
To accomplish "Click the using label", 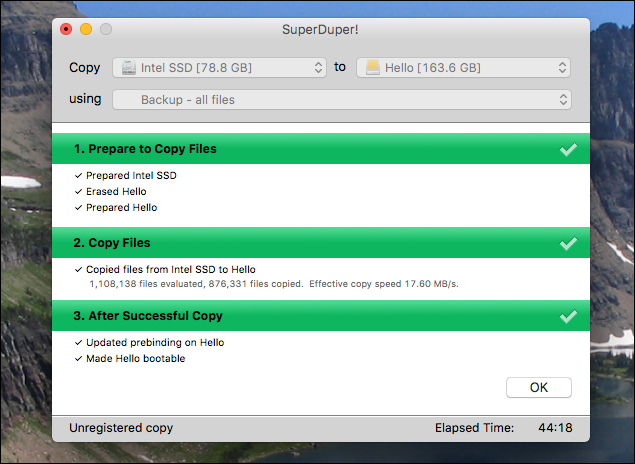I will 85,98.
